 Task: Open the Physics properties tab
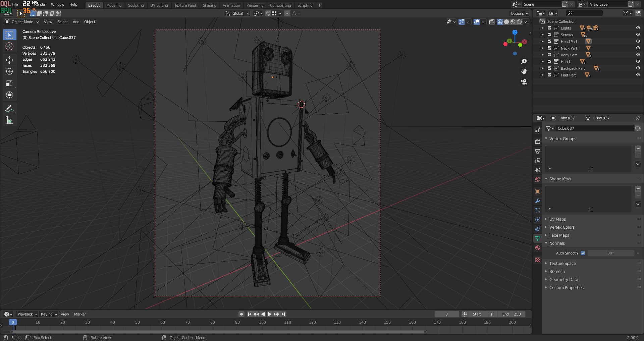[x=538, y=220]
